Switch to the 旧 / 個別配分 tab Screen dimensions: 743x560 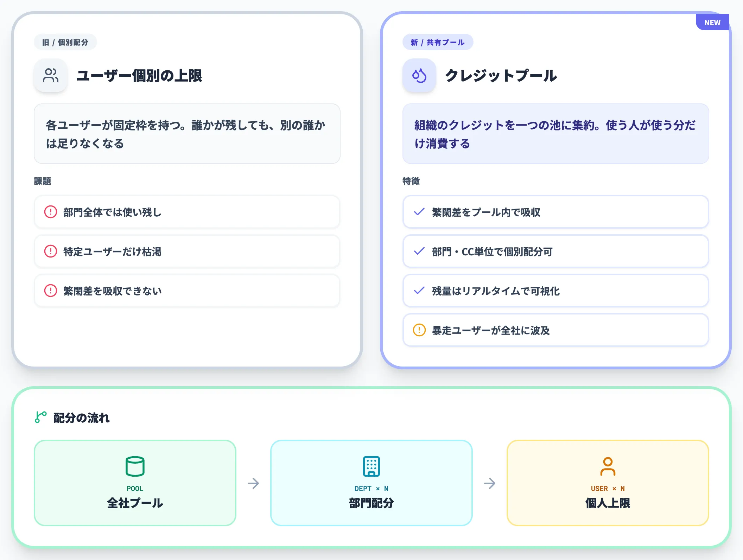(x=65, y=42)
